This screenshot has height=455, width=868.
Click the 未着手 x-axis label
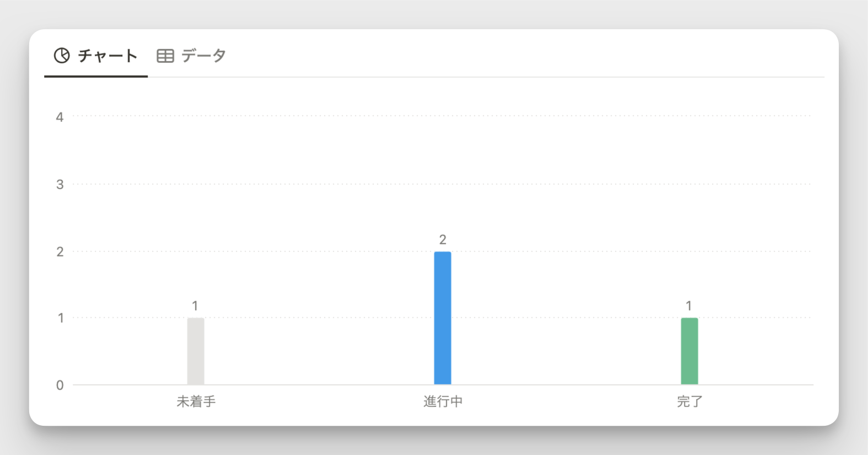[196, 402]
